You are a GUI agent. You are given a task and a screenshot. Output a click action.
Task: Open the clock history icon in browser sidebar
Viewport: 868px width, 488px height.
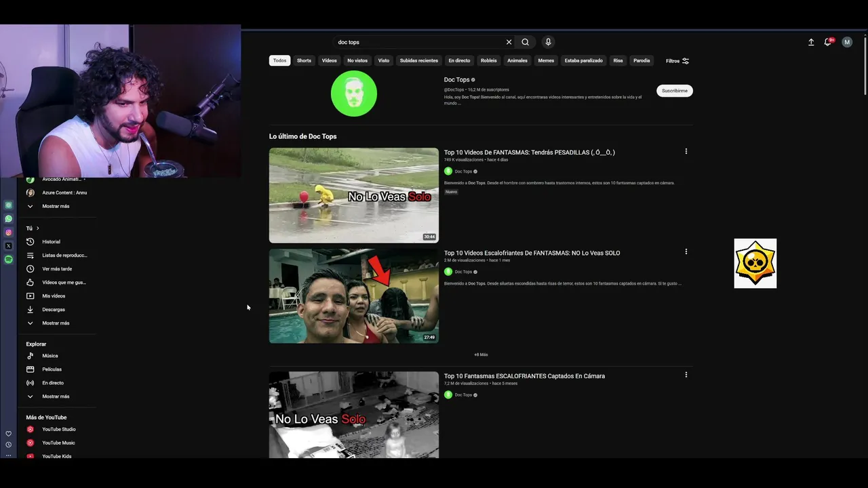tap(8, 445)
